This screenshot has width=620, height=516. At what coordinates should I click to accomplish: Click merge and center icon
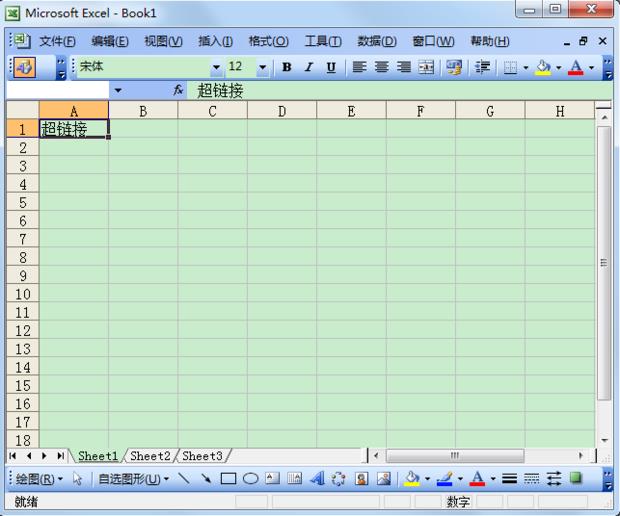click(x=426, y=67)
